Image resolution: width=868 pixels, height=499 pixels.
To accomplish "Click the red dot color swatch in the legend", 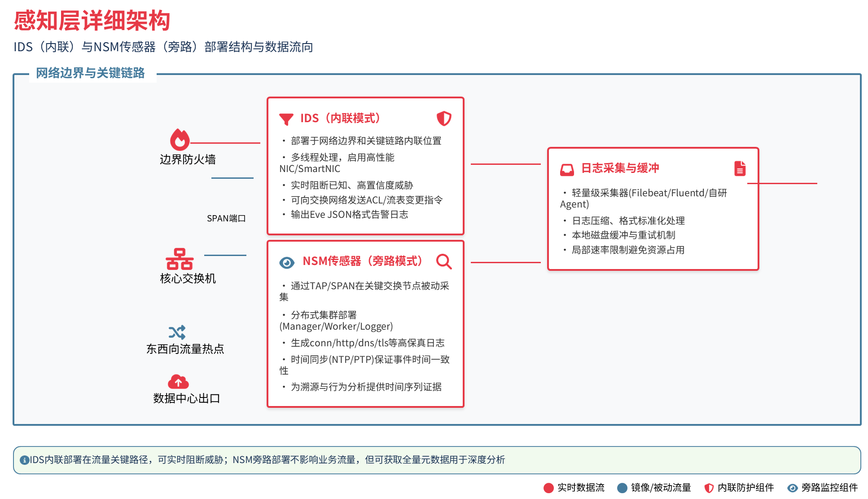I will coord(548,488).
